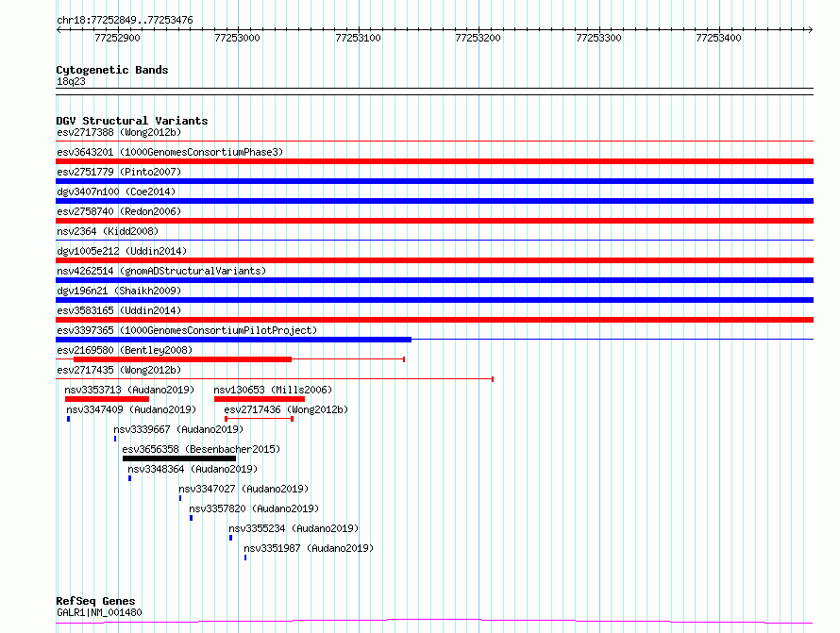The image size is (840, 633).
Task: Open the GALR1|NM_001480 gene label
Action: click(100, 612)
